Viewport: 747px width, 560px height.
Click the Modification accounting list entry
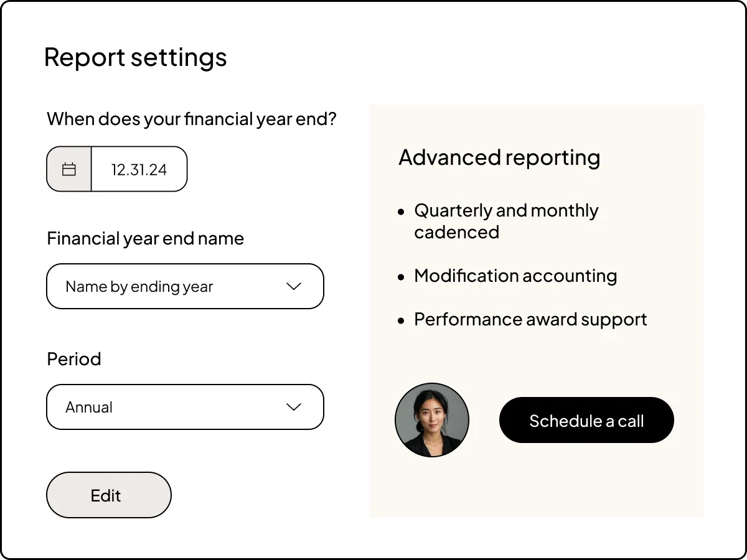[515, 276]
